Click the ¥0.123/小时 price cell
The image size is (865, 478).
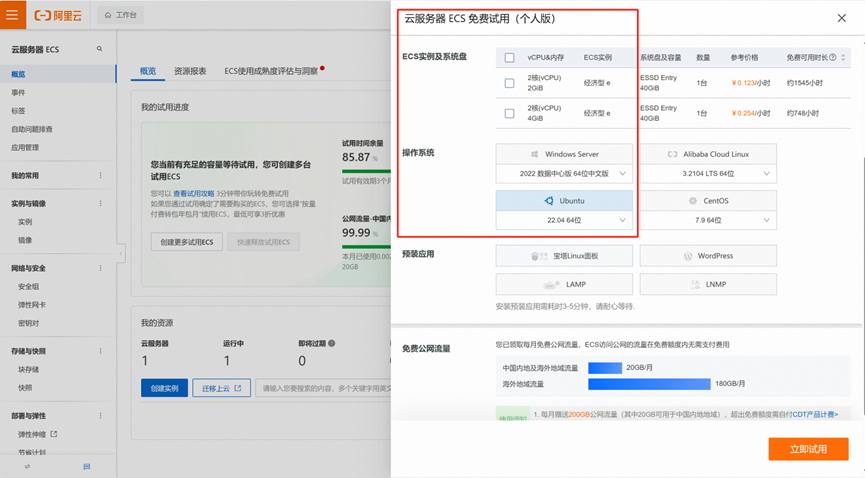(x=750, y=83)
